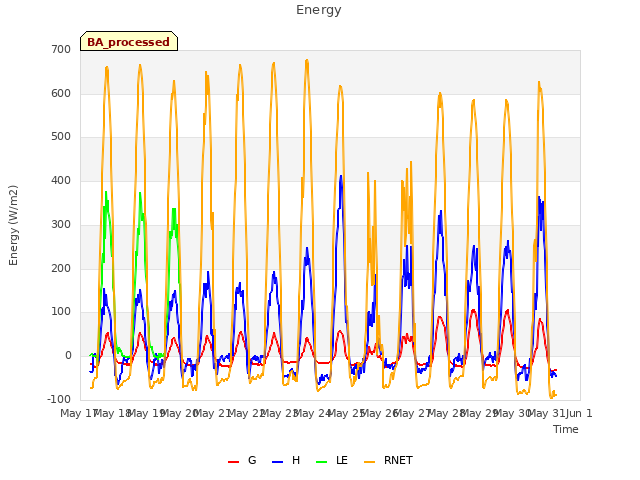640x480 pixels.
Task: Toggle the RNET series legend entry
Action: pos(388,460)
